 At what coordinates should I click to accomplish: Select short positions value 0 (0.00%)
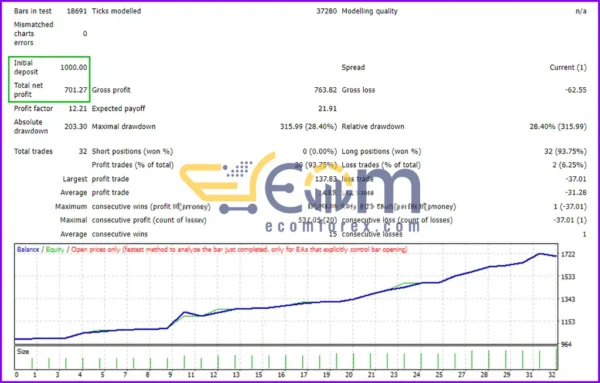[320, 151]
